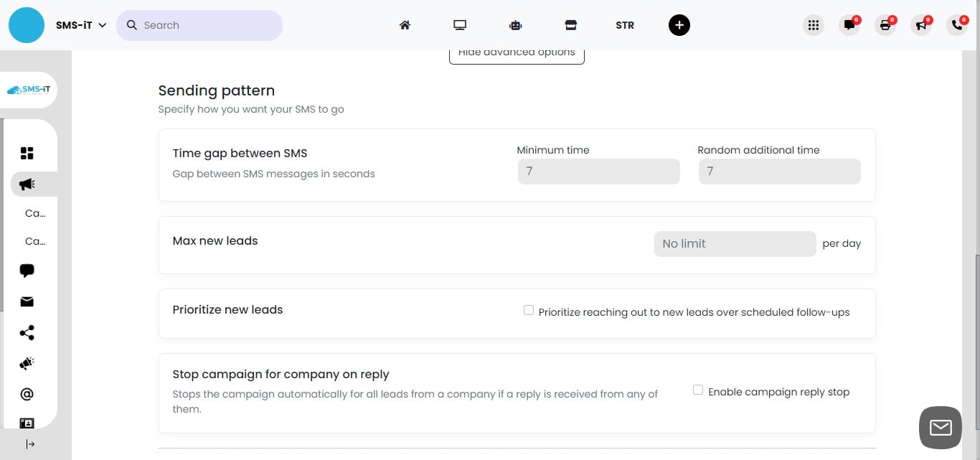Open the monitor icon in top bar
Viewport: 980px width, 460px height.
coord(460,25)
